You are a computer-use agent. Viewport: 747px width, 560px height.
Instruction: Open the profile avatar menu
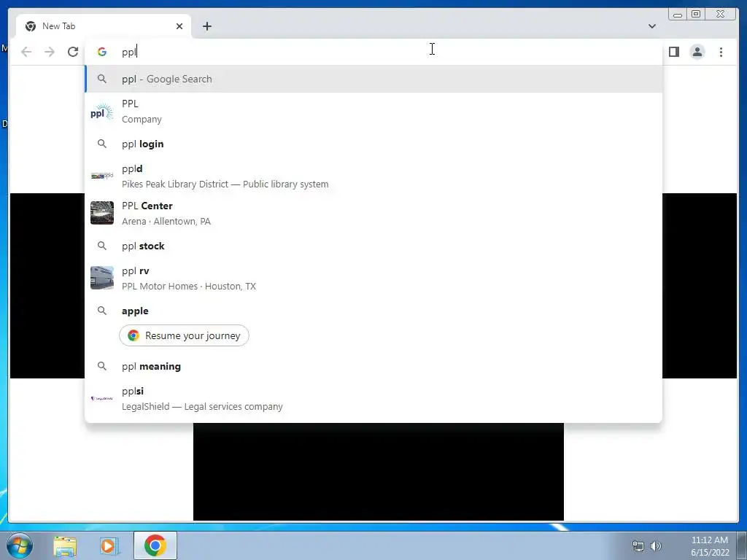[x=697, y=52]
